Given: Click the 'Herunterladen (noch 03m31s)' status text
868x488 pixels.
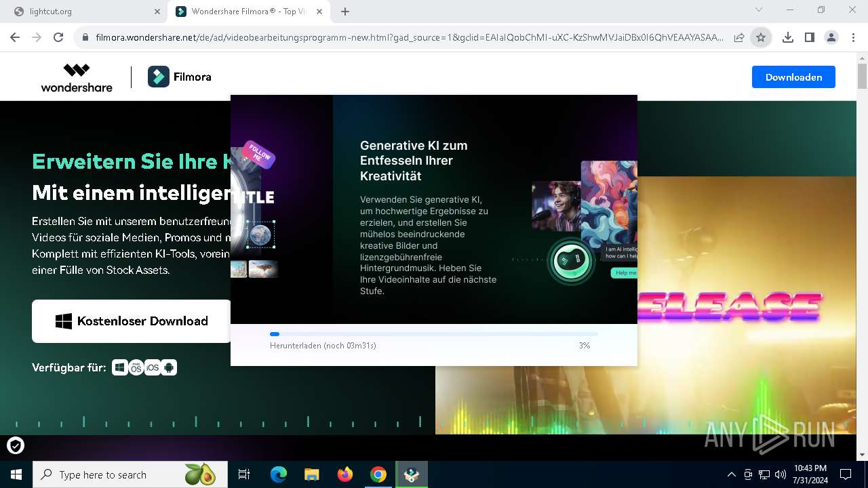Looking at the screenshot, I should coord(323,346).
